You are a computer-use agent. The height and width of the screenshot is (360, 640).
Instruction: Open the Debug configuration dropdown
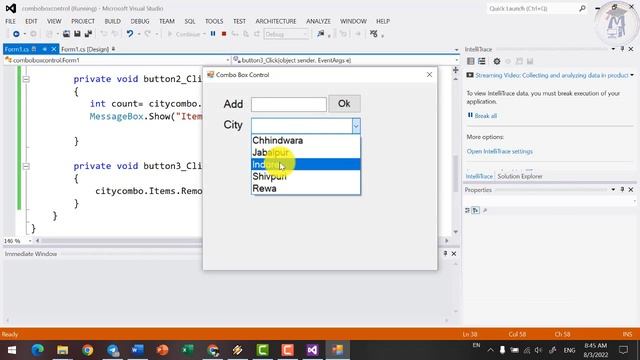pyautogui.click(x=286, y=34)
